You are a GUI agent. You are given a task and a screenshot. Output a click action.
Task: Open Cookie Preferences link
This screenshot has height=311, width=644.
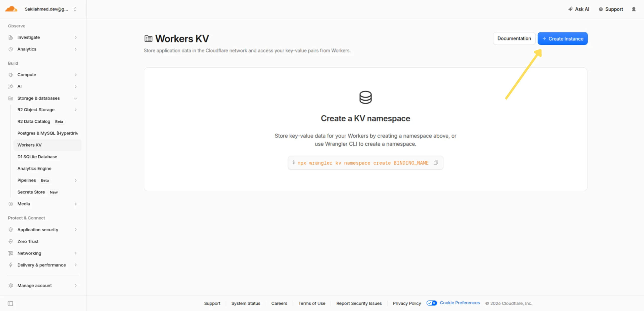click(459, 303)
